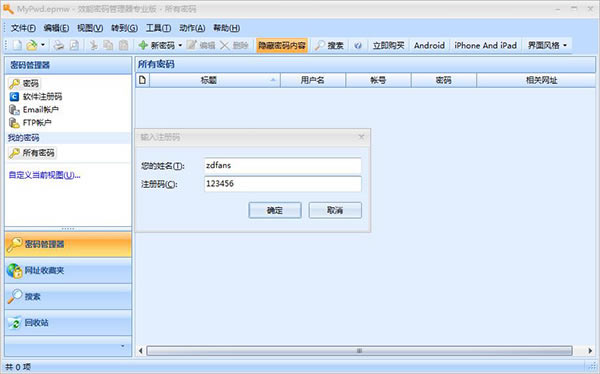The width and height of the screenshot is (600, 374).
Task: Open the 视图(V) menu
Action: (90, 28)
